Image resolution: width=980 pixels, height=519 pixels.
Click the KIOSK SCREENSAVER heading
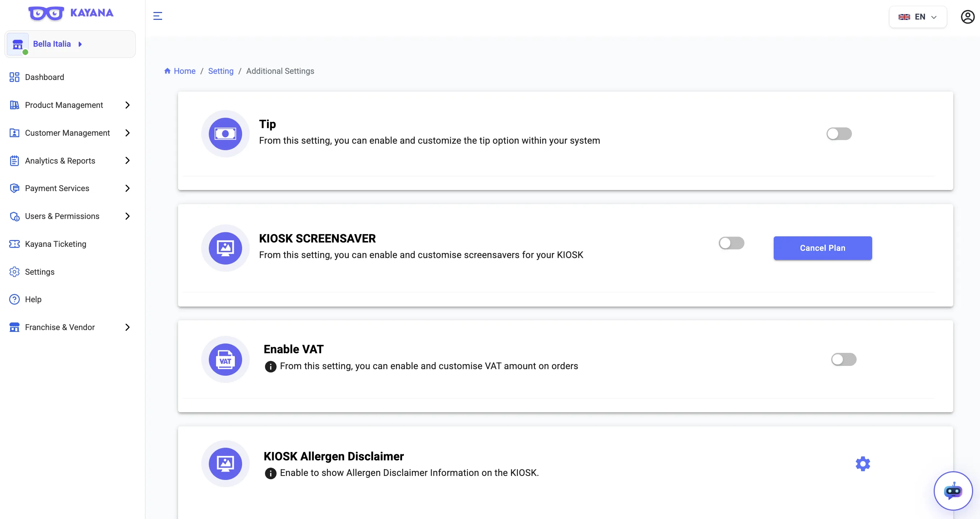coord(317,239)
